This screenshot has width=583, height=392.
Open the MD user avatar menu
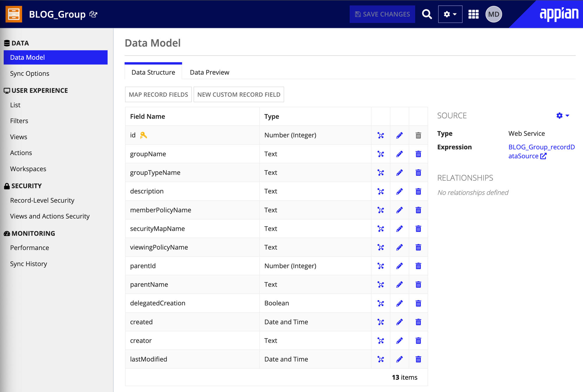click(494, 14)
